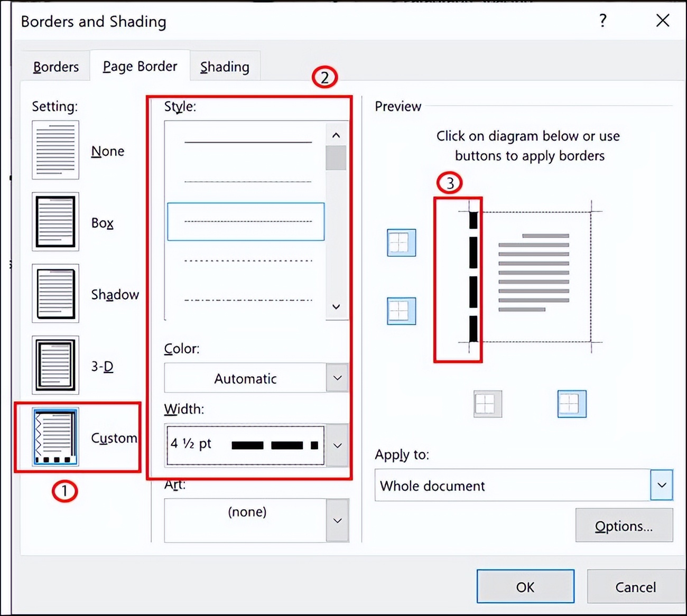
Task: Switch to the Borders tab
Action: [x=56, y=67]
